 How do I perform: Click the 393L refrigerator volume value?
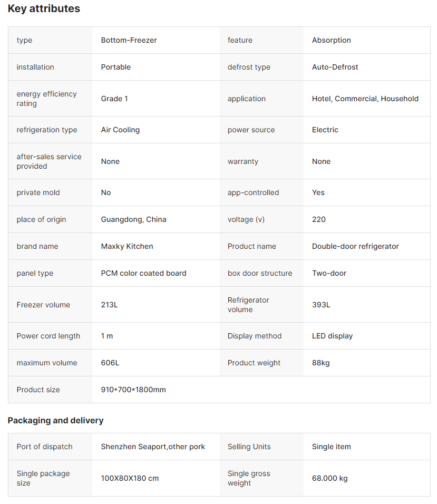(321, 305)
